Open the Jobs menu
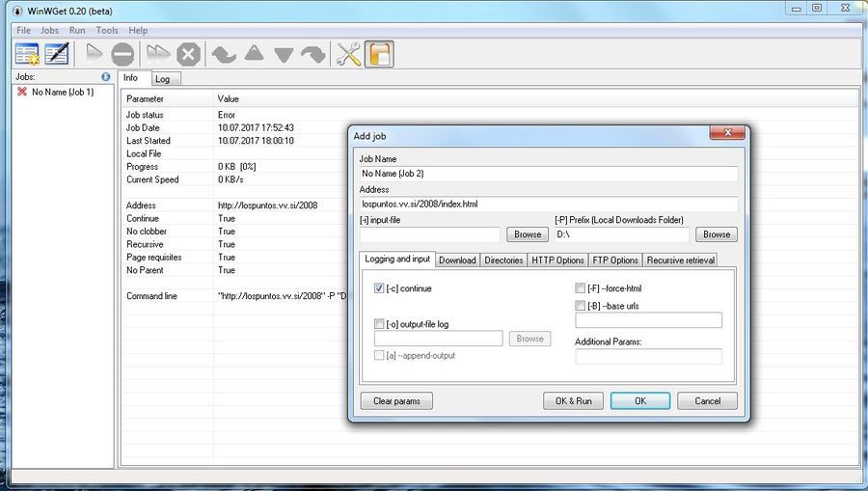868x491 pixels. point(50,31)
